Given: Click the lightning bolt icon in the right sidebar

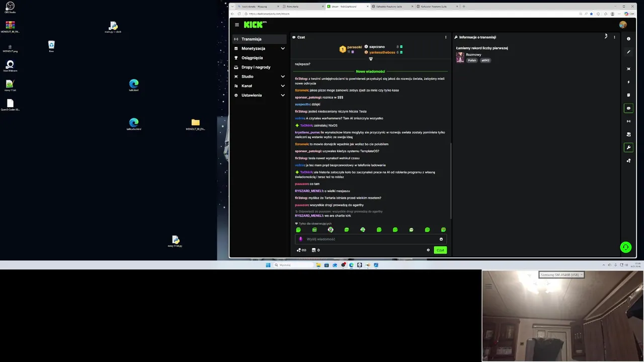Looking at the screenshot, I should (628, 82).
